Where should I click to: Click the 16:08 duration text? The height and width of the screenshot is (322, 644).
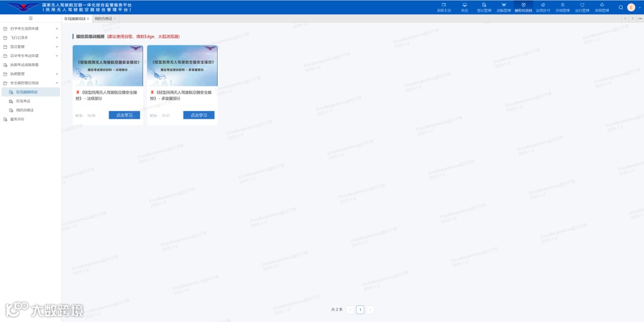(x=91, y=116)
